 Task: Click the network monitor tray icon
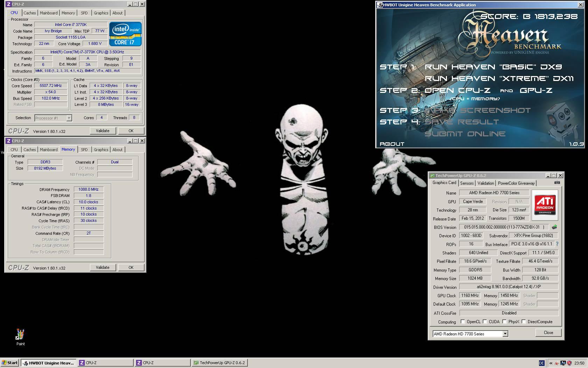coord(563,363)
